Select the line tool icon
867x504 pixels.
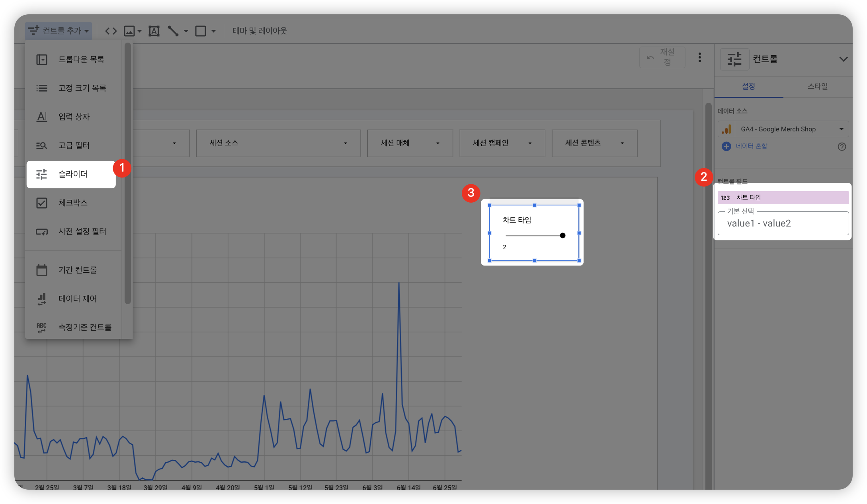point(173,31)
